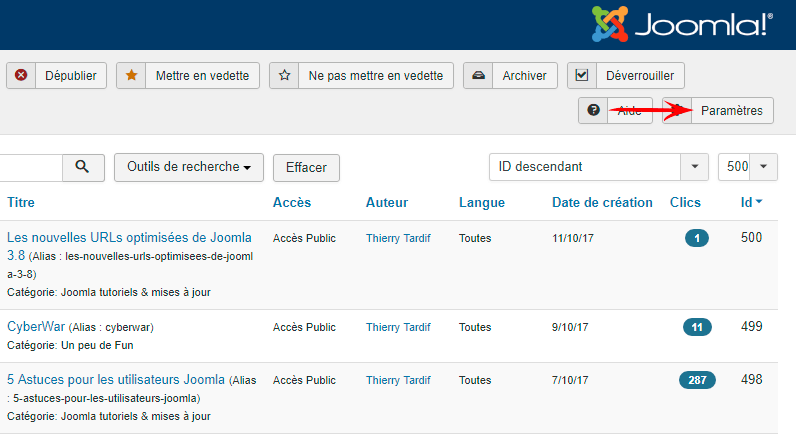Click the date 7/10/17
796x434 pixels.
point(570,380)
